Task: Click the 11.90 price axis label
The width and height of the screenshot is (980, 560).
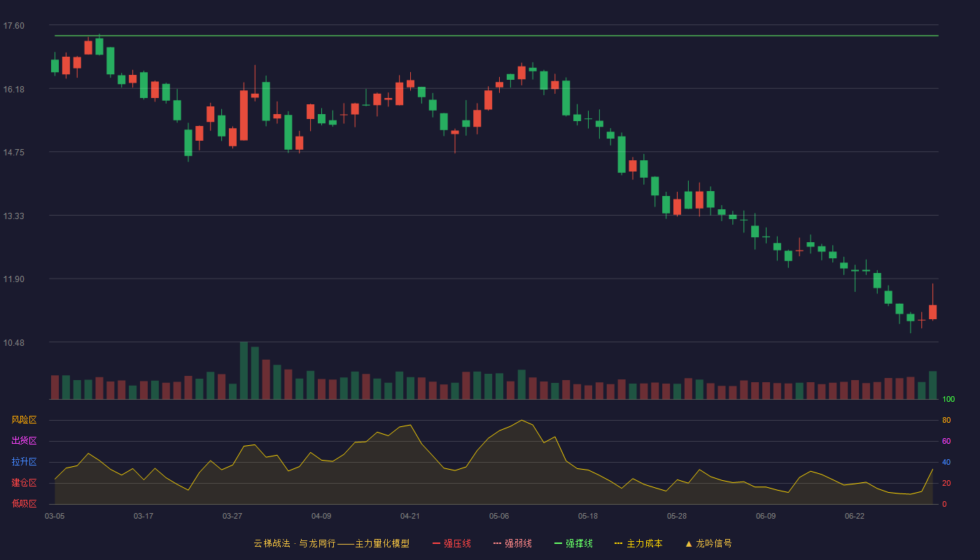Action: [x=13, y=279]
